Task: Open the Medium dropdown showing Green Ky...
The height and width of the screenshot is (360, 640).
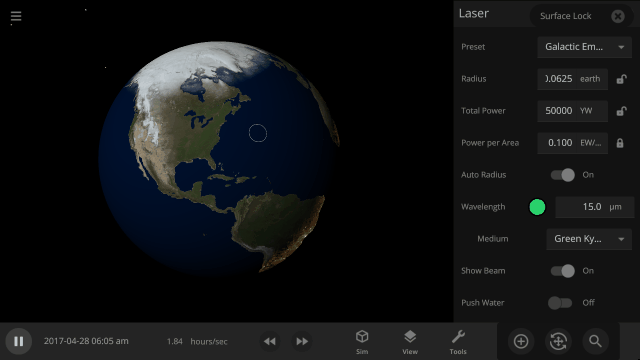Action: point(589,239)
